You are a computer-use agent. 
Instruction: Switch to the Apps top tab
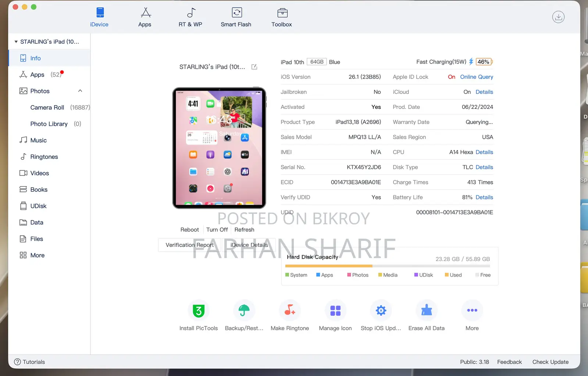pos(145,17)
